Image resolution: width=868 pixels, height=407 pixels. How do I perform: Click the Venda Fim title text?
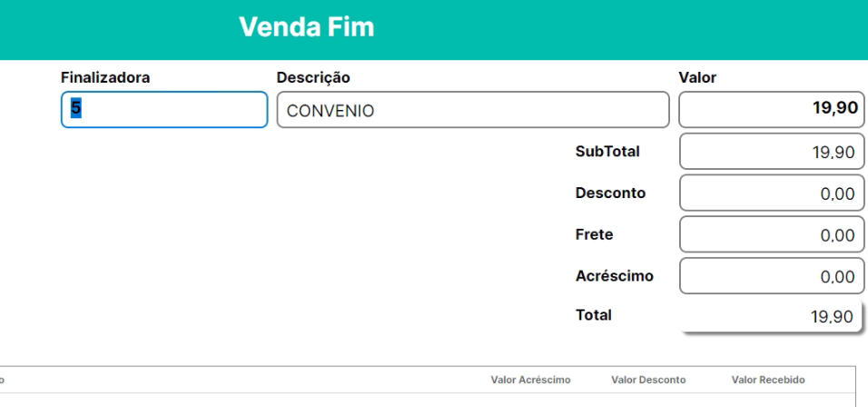point(306,27)
